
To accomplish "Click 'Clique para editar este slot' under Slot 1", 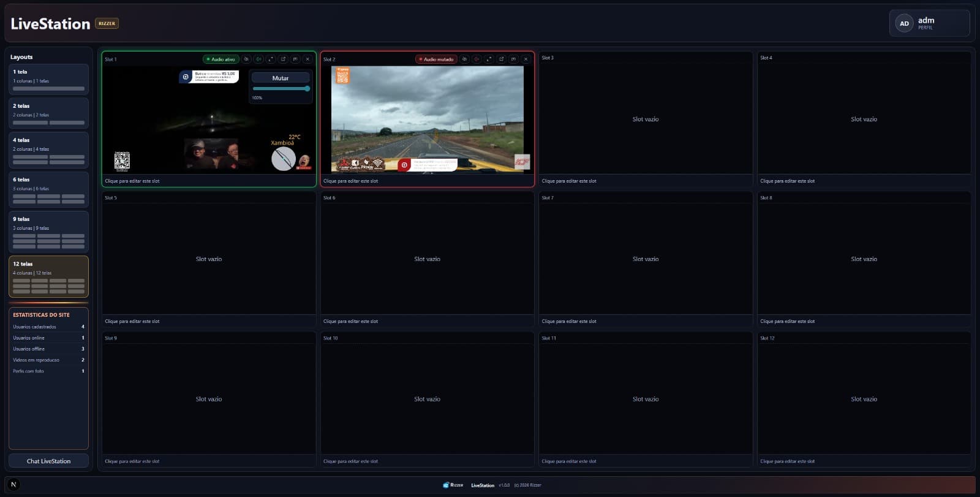I will 132,181.
